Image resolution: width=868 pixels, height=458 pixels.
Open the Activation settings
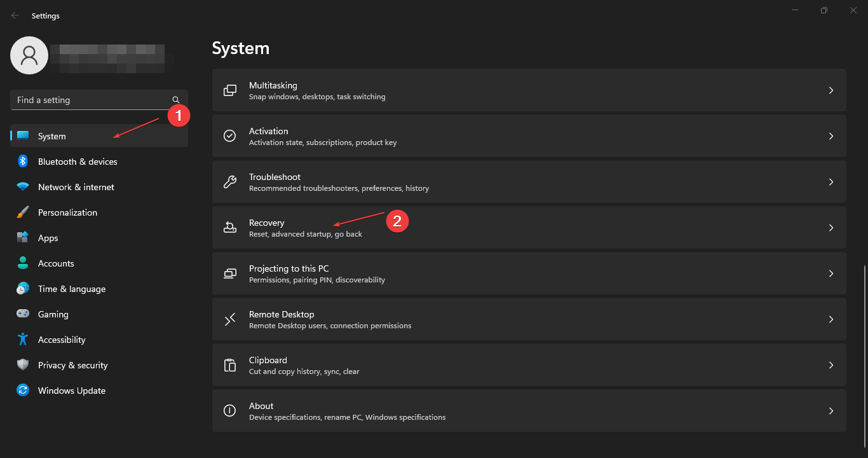[529, 136]
